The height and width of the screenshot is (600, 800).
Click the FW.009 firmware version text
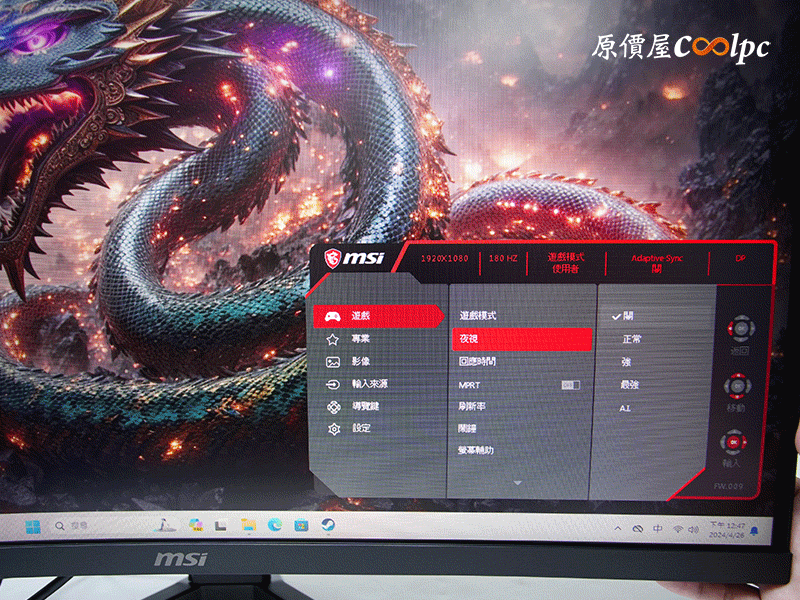point(729,486)
